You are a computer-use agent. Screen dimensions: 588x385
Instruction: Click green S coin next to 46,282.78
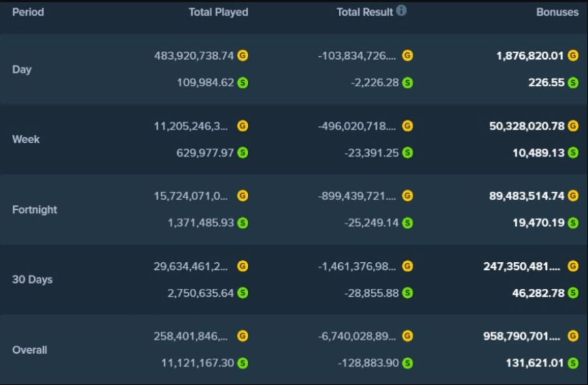click(573, 293)
